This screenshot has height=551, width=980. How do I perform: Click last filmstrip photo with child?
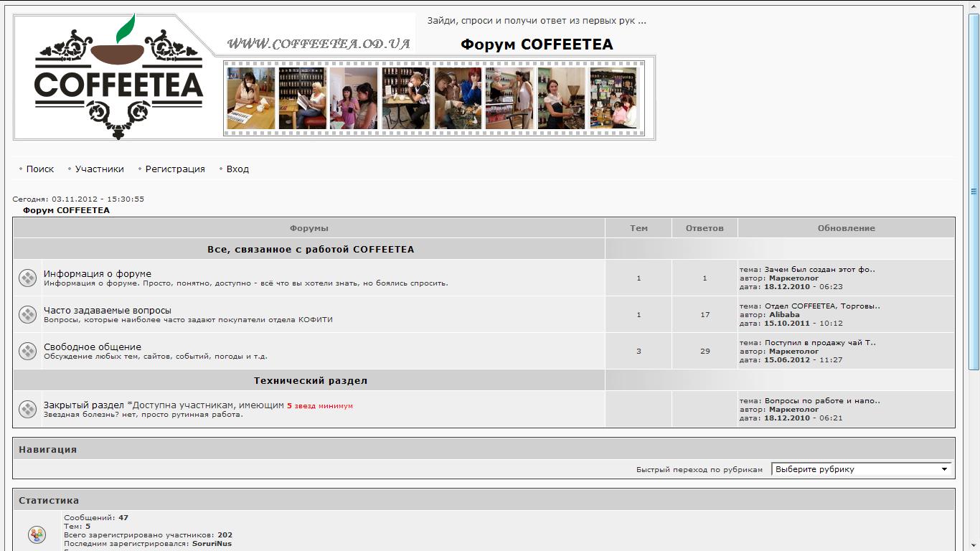[x=613, y=98]
